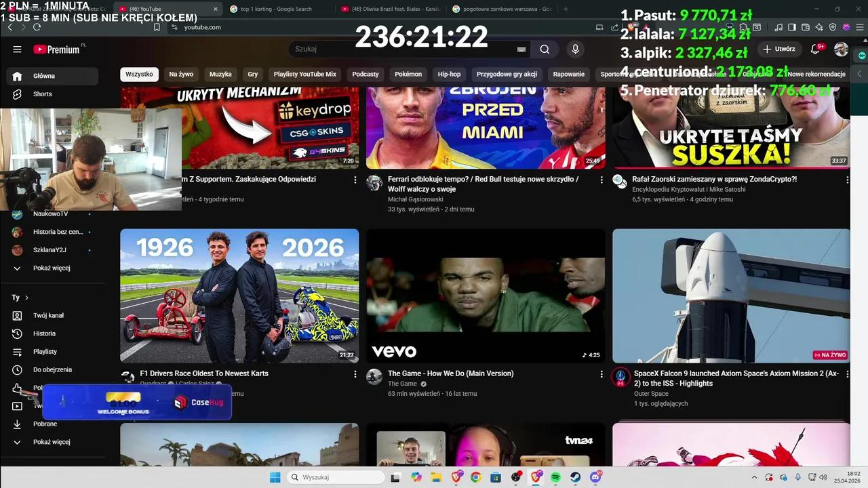This screenshot has height=488, width=868.
Task: Expand the Ty section chevron
Action: [x=27, y=298]
